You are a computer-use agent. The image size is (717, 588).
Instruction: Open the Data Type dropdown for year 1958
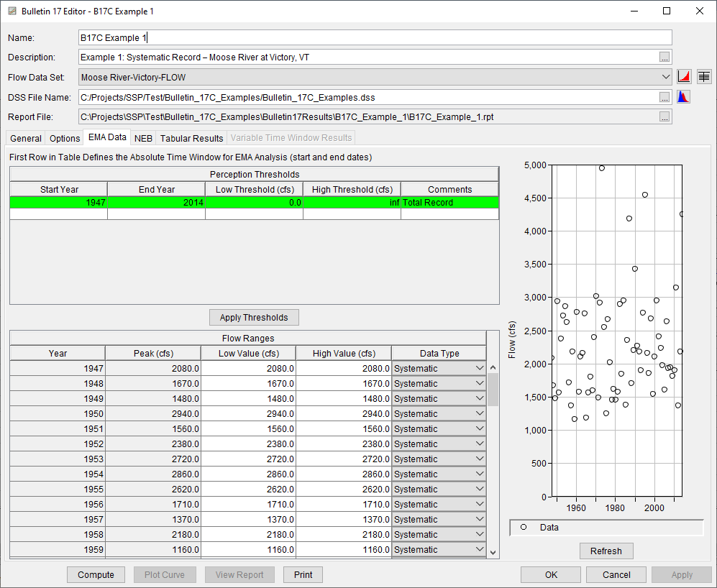tap(480, 534)
